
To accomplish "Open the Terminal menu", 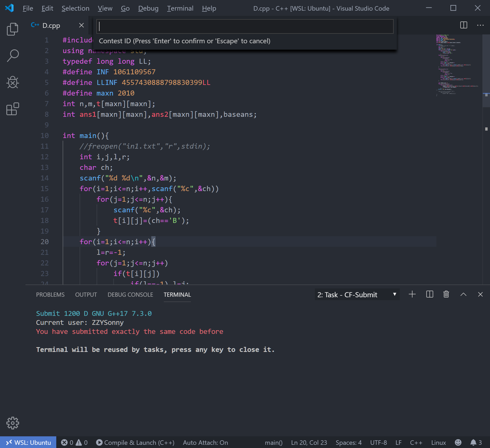I will coord(180,8).
